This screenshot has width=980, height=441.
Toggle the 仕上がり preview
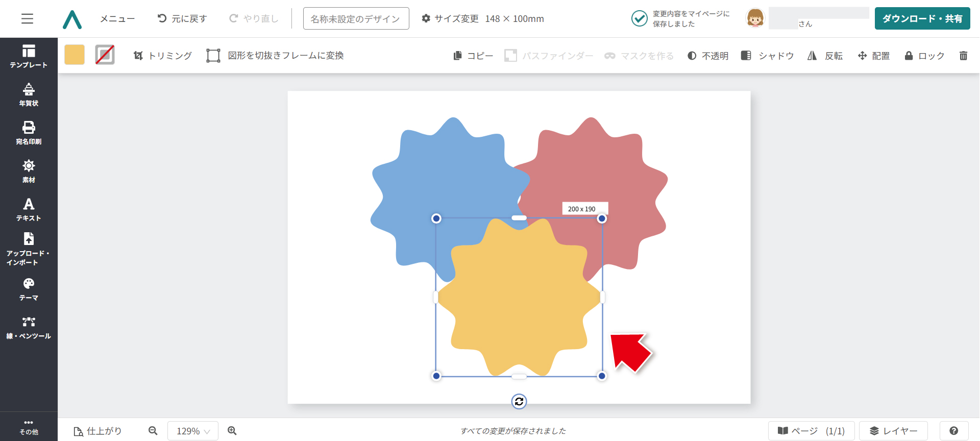pyautogui.click(x=98, y=431)
